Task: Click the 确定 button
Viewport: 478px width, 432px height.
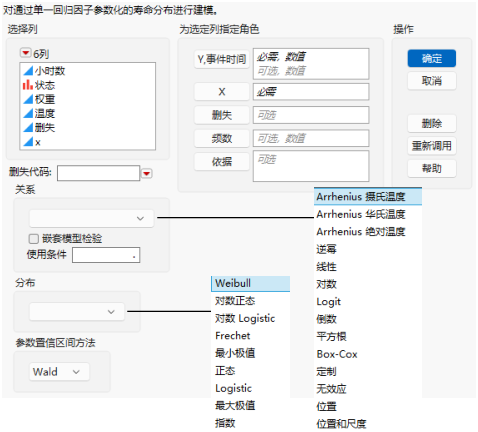Action: (x=432, y=58)
